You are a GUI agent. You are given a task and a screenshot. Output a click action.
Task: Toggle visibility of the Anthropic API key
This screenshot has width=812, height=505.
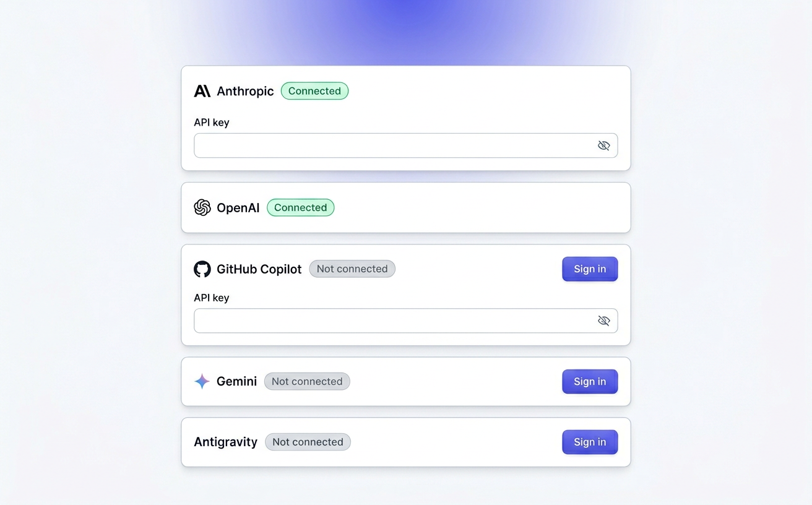(604, 145)
